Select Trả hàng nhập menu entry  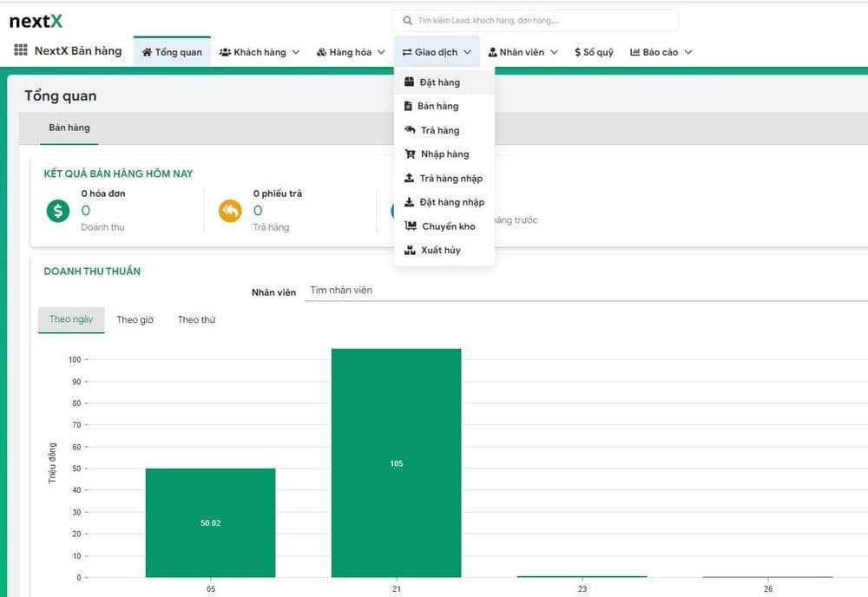coord(450,179)
